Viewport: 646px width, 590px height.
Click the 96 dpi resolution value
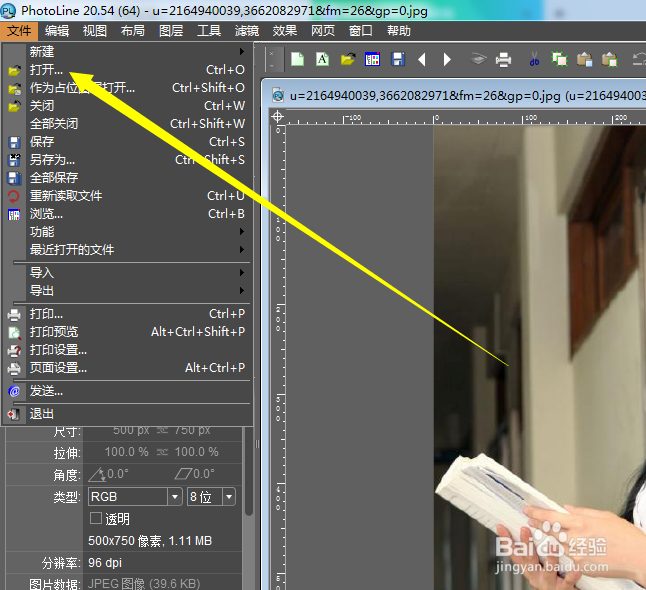click(105, 563)
